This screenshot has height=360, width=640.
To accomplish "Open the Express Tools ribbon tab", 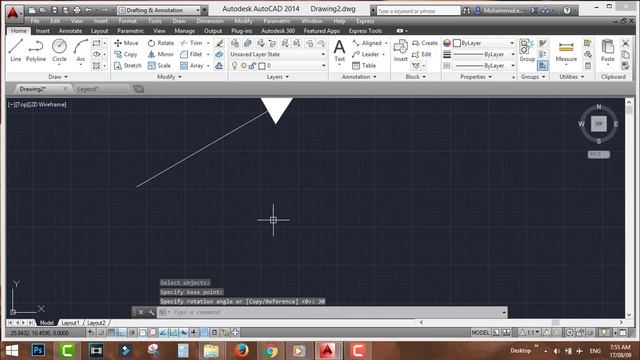I will coord(365,31).
